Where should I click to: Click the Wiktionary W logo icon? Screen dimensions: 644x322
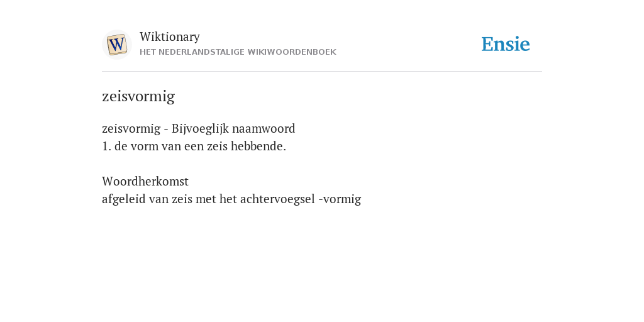coord(116,45)
